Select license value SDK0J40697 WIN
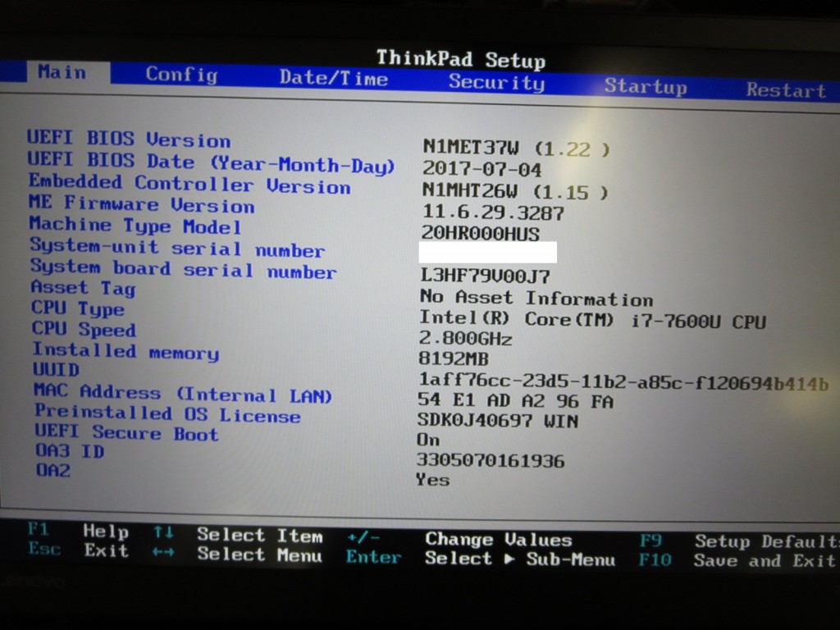 pos(498,421)
